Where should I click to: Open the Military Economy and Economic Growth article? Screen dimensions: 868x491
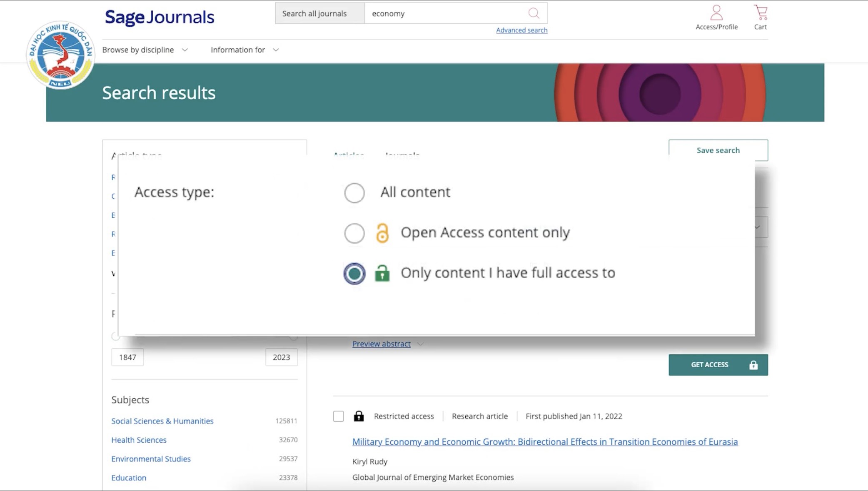[545, 442]
